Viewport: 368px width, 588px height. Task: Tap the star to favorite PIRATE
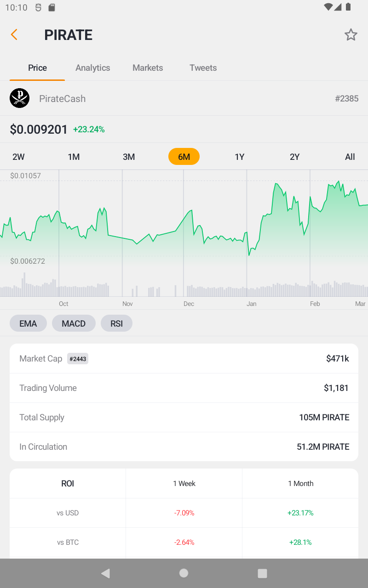[351, 34]
